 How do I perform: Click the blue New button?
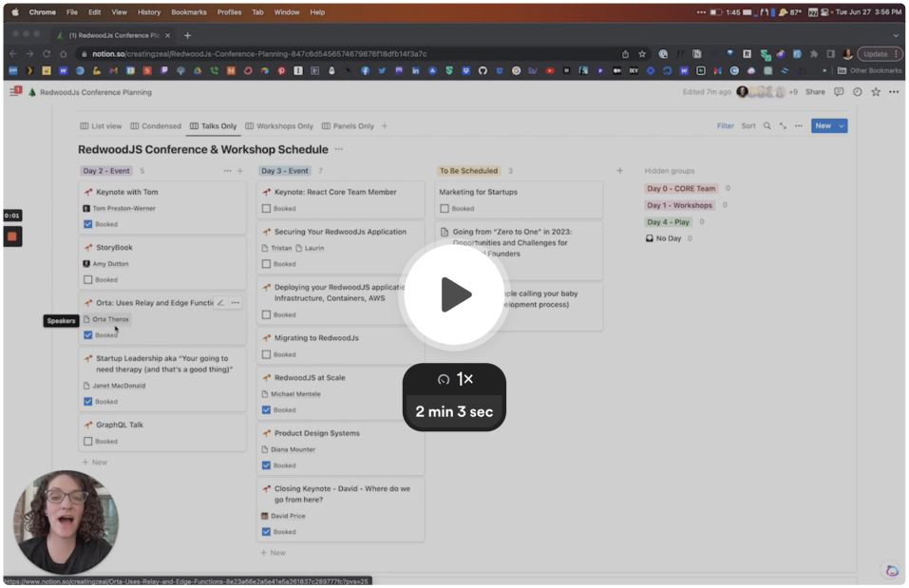pyautogui.click(x=823, y=125)
